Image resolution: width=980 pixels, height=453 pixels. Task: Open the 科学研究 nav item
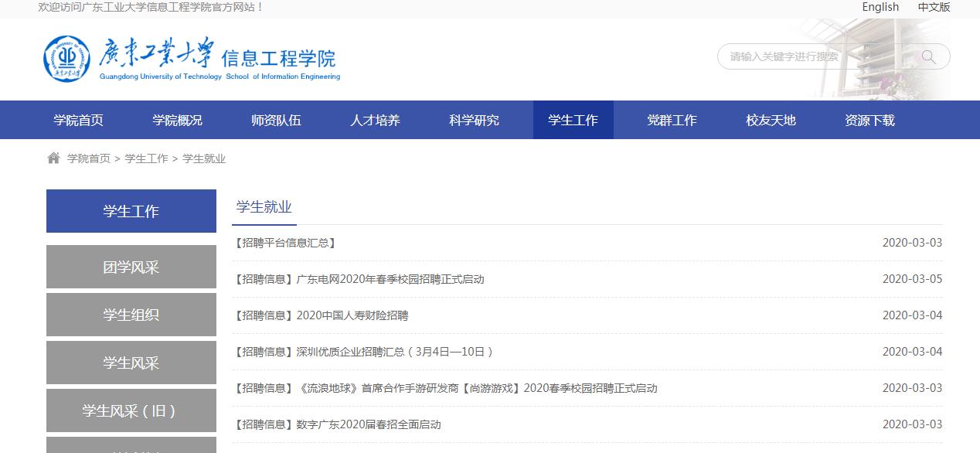[x=474, y=120]
